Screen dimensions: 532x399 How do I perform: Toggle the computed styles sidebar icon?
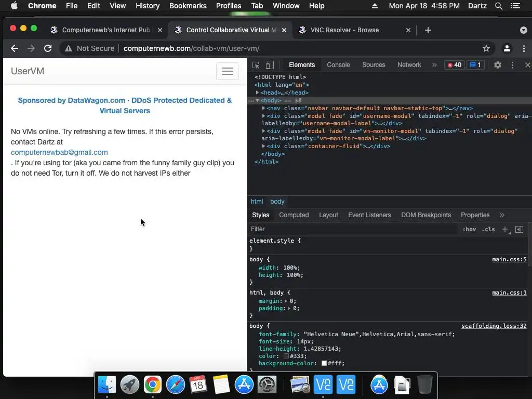point(519,229)
